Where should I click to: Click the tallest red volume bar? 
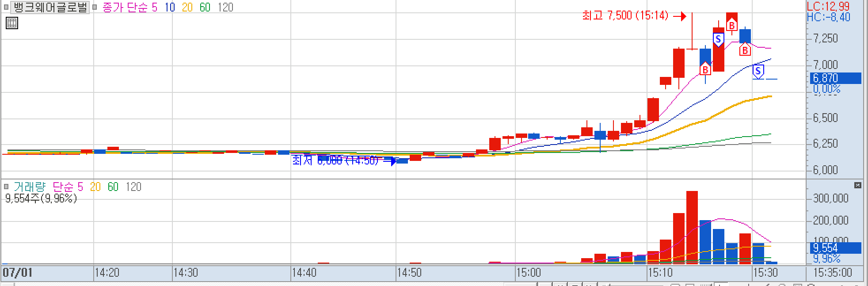coord(692,228)
